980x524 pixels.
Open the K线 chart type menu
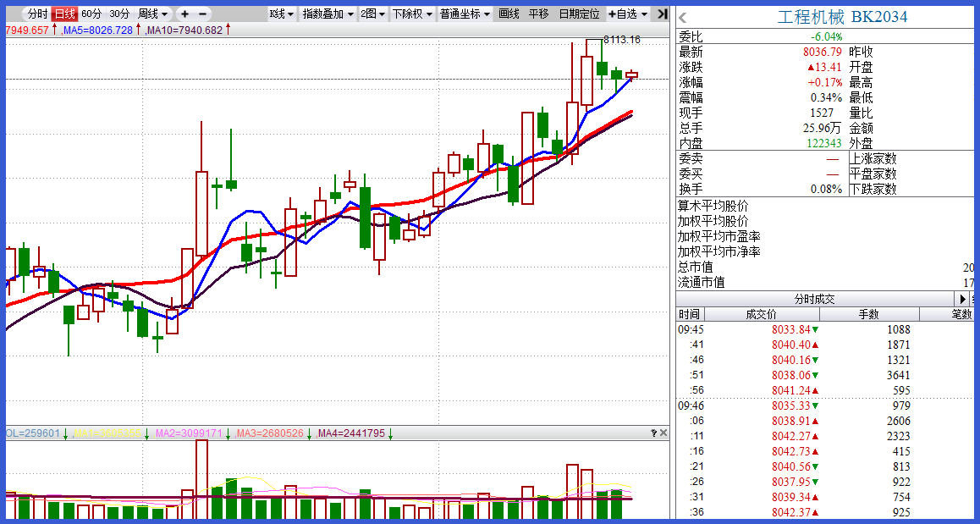click(281, 14)
